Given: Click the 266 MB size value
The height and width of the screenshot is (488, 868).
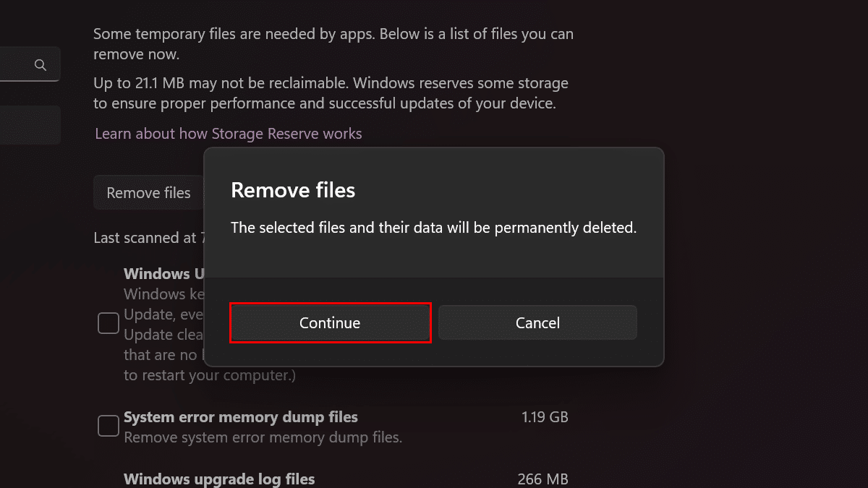Looking at the screenshot, I should pos(542,479).
